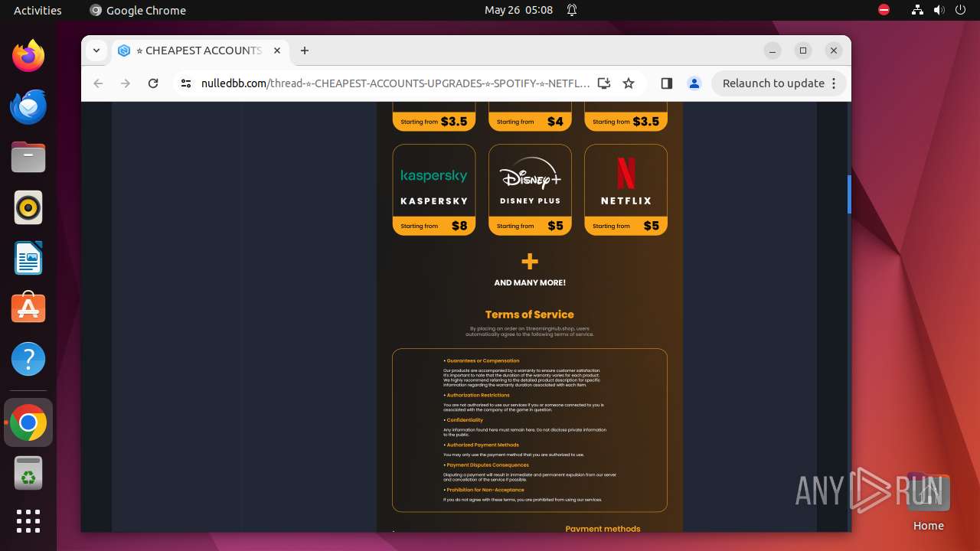This screenshot has width=980, height=551.
Task: Select the CHEAPEST ACCOUNTS browser tab
Action: pyautogui.click(x=199, y=51)
